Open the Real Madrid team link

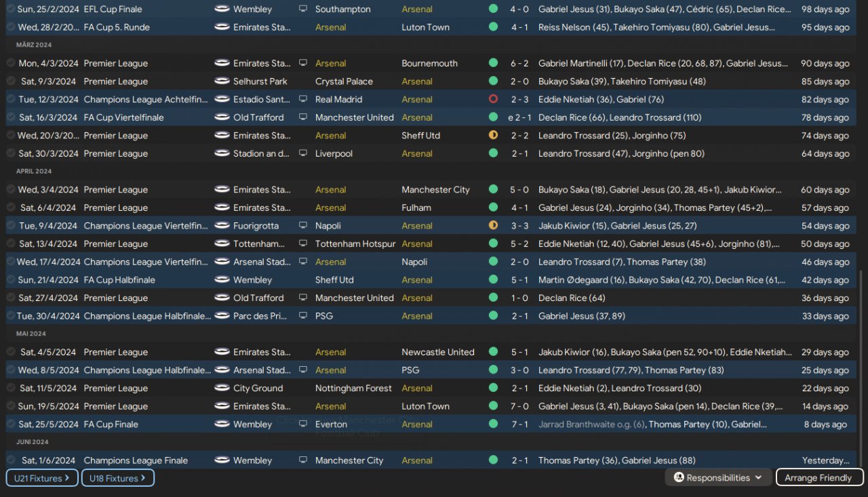click(338, 99)
